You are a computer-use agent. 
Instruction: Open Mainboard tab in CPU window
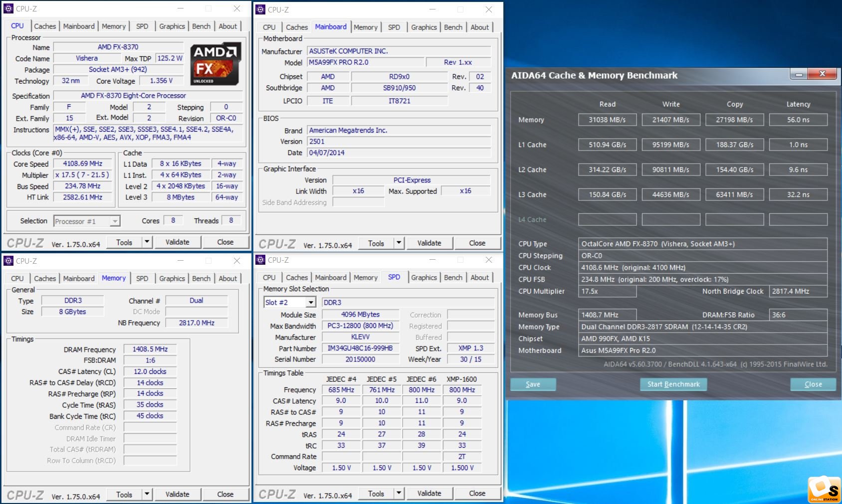pos(79,26)
